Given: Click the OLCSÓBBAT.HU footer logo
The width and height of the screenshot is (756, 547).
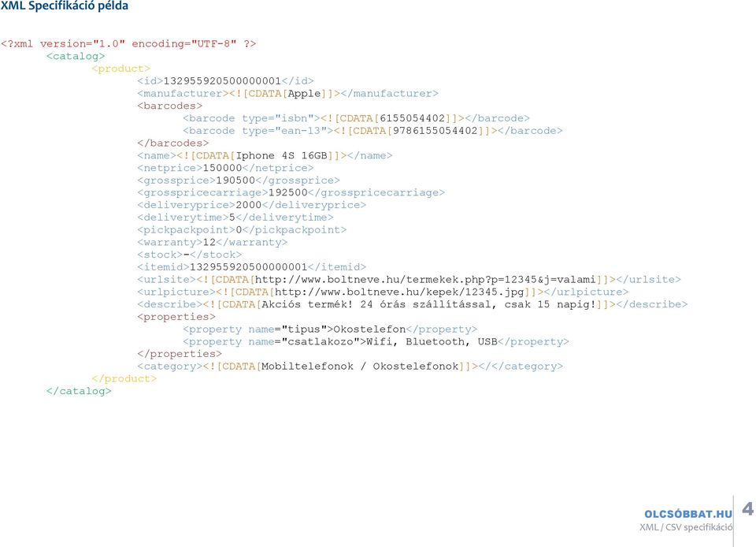Looking at the screenshot, I should pyautogui.click(x=688, y=514).
